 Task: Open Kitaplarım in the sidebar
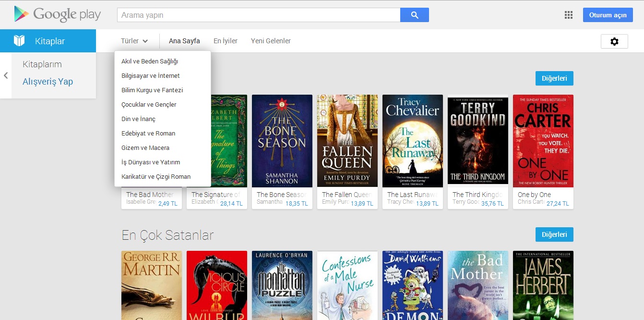click(x=42, y=64)
